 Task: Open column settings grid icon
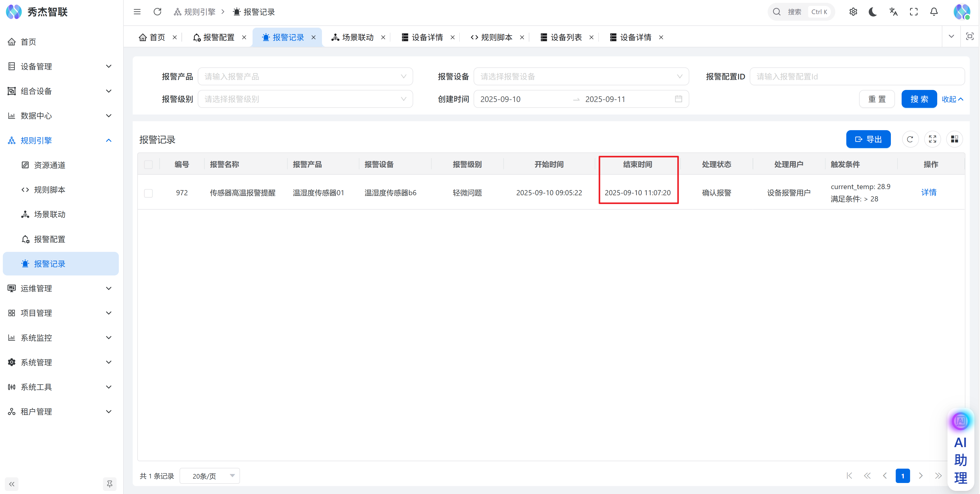954,139
